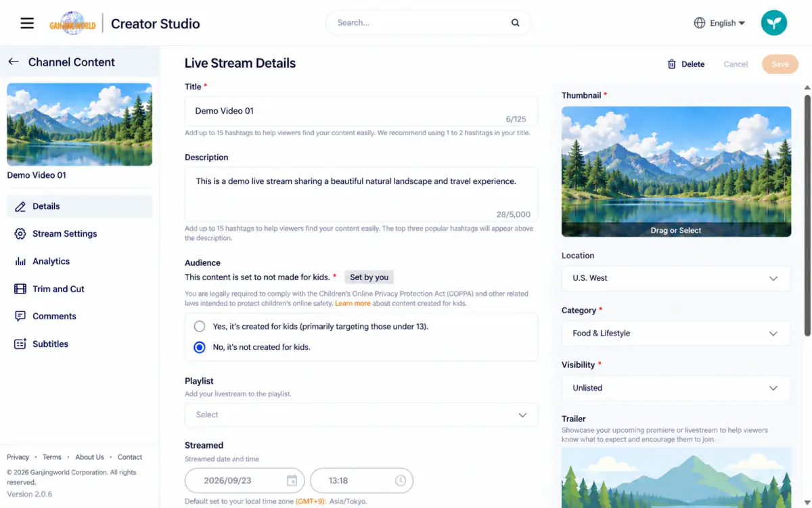Go to Trim and Cut section
The height and width of the screenshot is (508, 812).
pyautogui.click(x=79, y=289)
